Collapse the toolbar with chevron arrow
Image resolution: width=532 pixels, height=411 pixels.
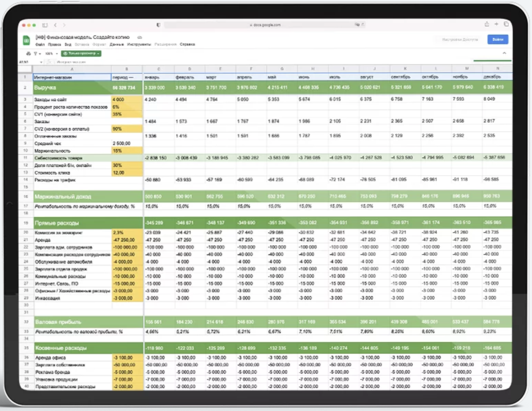[x=504, y=53]
